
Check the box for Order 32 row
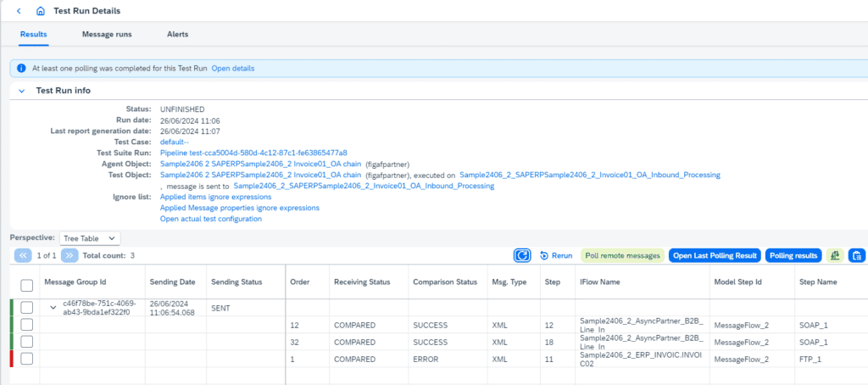click(26, 342)
